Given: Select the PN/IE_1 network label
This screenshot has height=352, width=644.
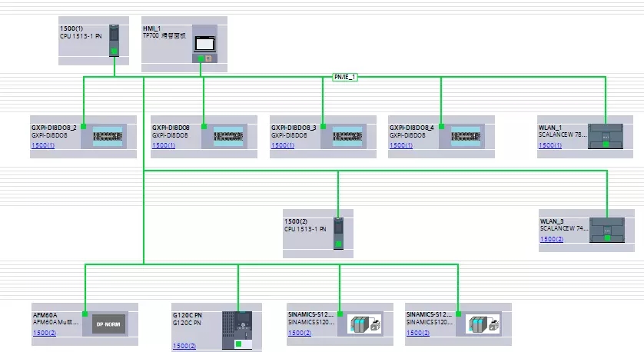Looking at the screenshot, I should click(x=346, y=77).
